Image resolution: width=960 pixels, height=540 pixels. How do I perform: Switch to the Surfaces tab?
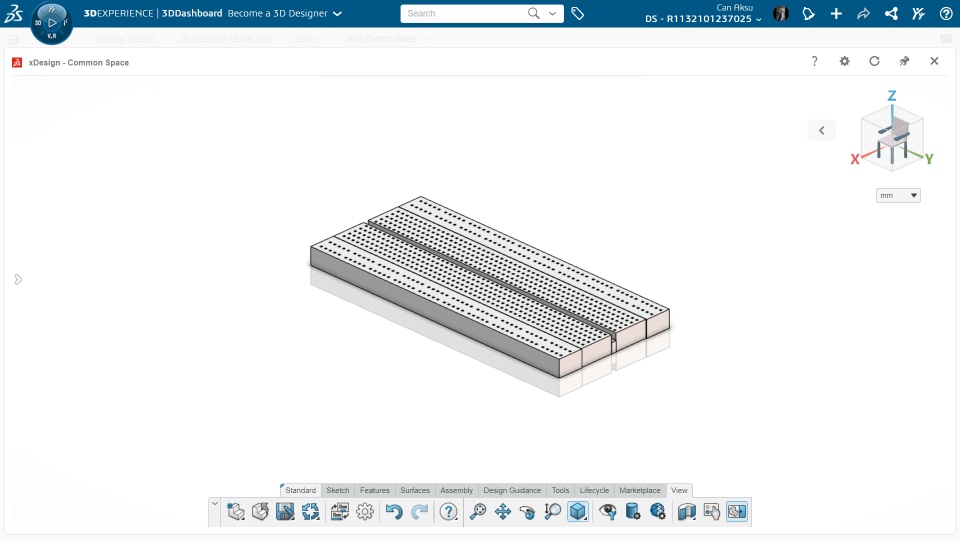415,490
